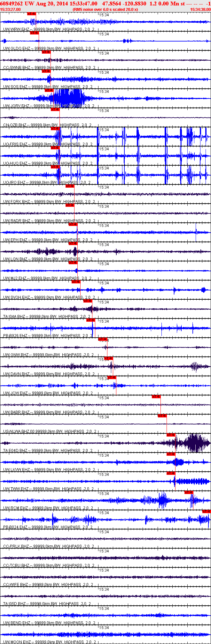Image resolution: width=211 pixels, height=644 pixels.
Task: Select the pick marker on the FORK trace
Action: tap(70, 186)
